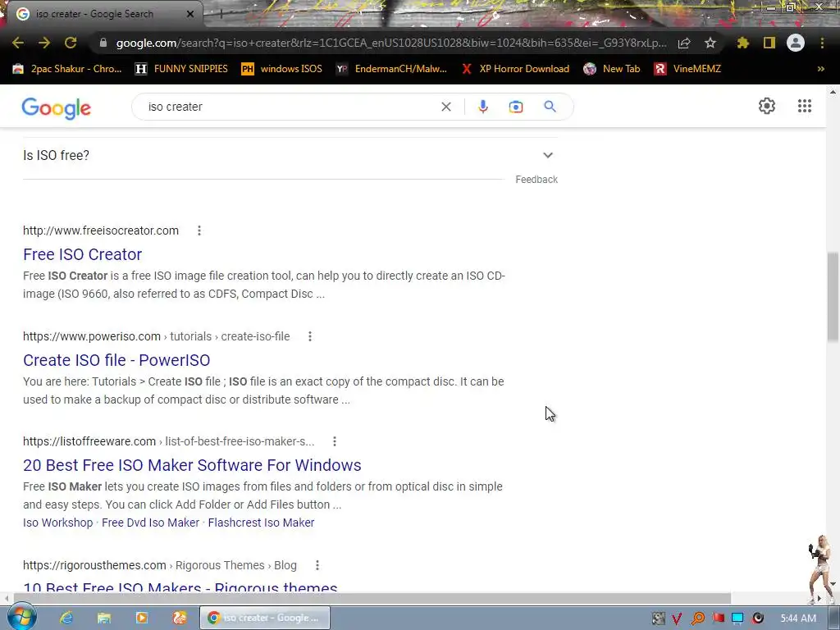This screenshot has width=840, height=630.
Task: Open the Chrome profile avatar
Action: (x=796, y=43)
